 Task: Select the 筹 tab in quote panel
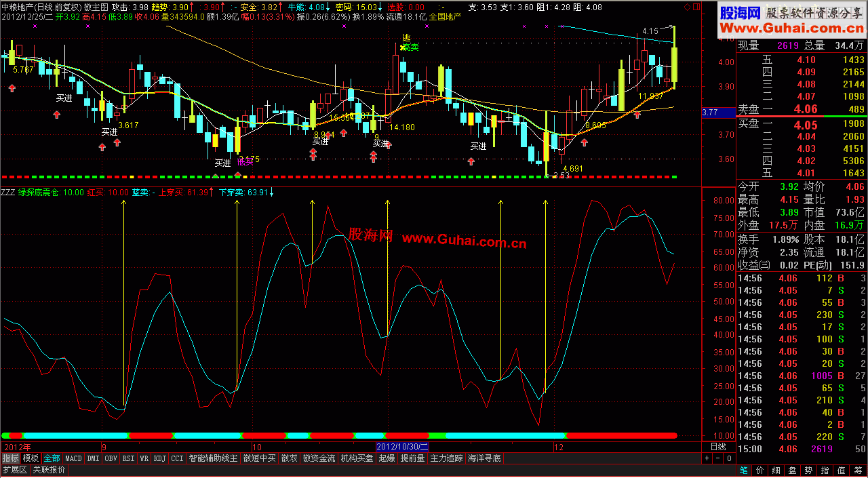(x=858, y=470)
